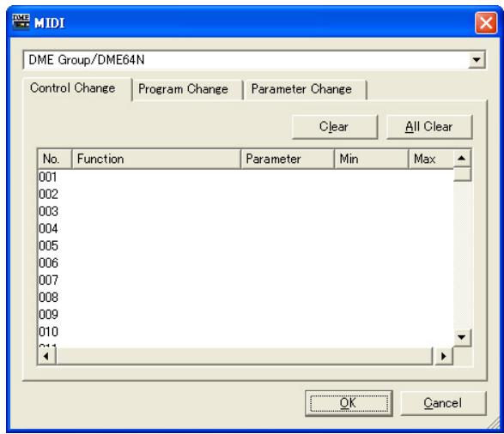Screen dimensions: 504x434
Task: Click the list's scroll down arrow
Action: pyautogui.click(x=462, y=337)
